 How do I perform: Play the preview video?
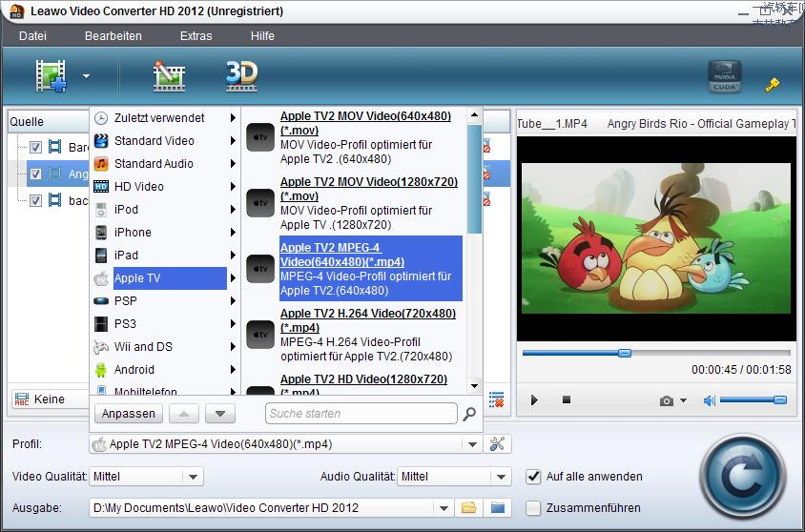pyautogui.click(x=534, y=400)
